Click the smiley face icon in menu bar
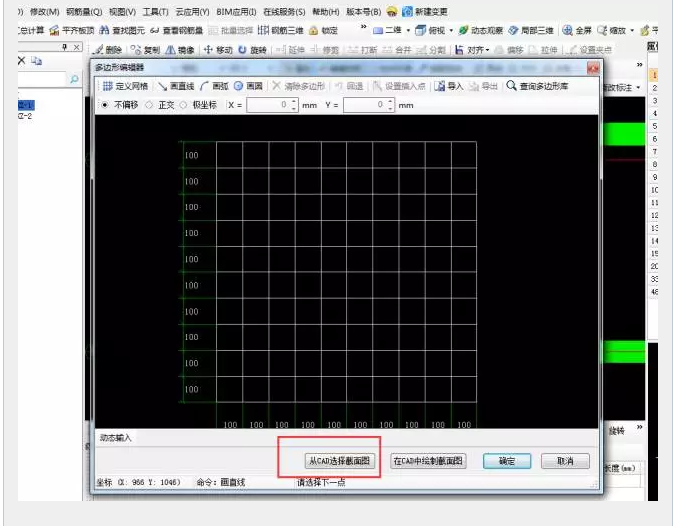 click(392, 12)
